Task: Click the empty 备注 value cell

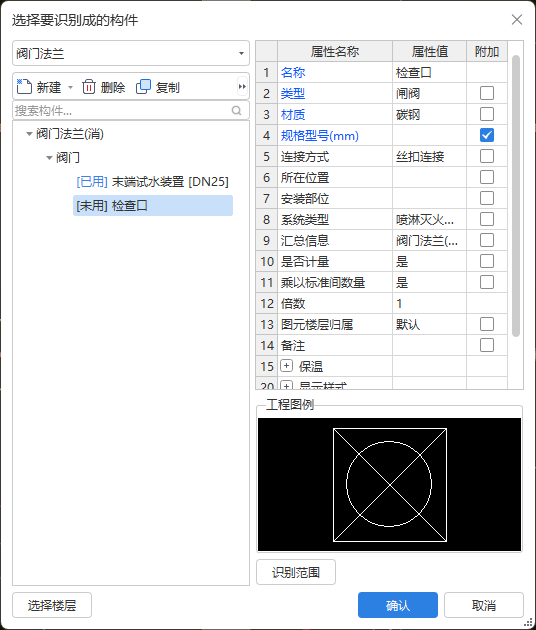Action: coord(429,345)
